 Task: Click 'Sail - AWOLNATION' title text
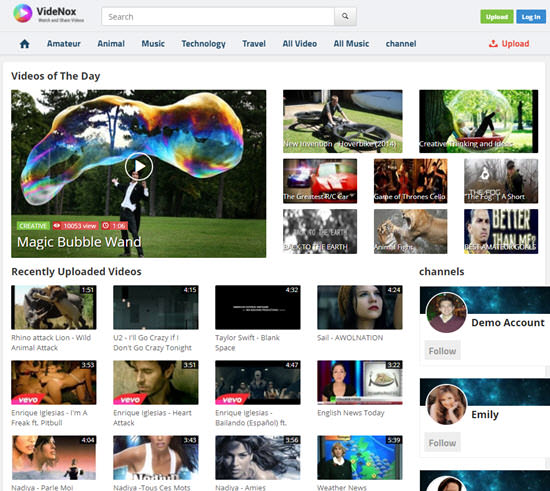[x=350, y=338]
